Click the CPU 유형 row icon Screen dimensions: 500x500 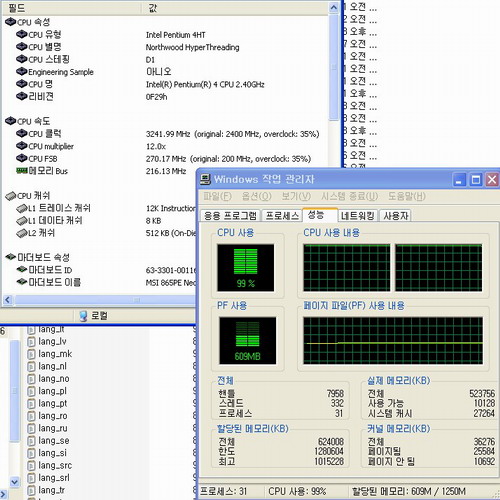point(22,34)
